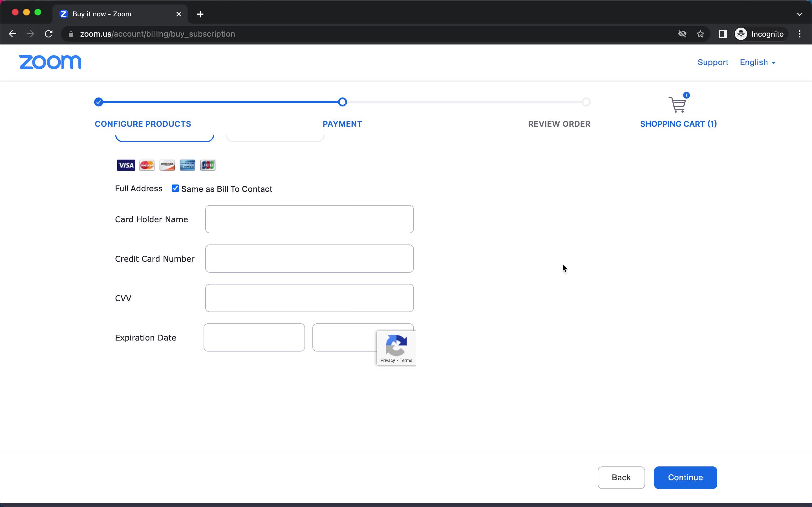The image size is (812, 507).
Task: Click the Continue button
Action: click(685, 477)
